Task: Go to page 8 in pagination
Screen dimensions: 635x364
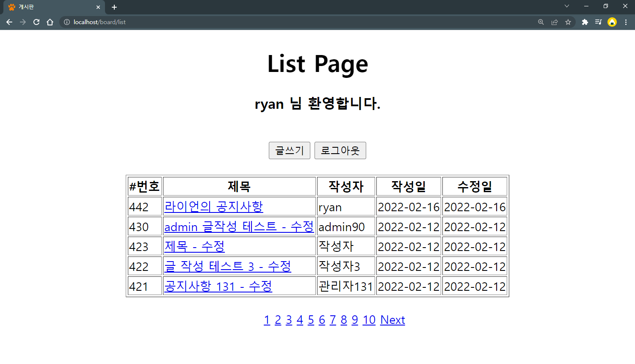Action: click(344, 320)
